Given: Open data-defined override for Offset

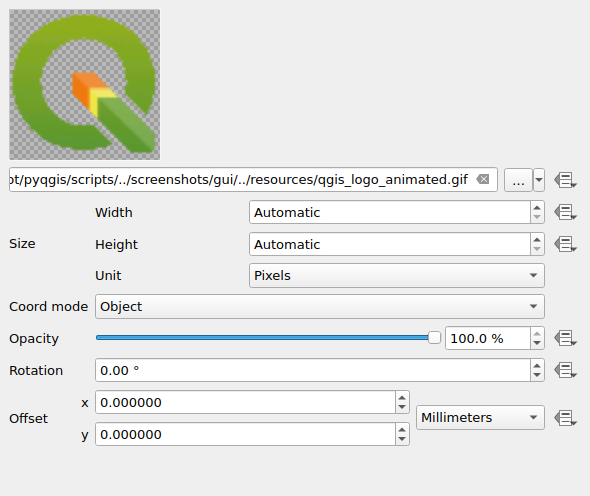Looking at the screenshot, I should coord(565,418).
